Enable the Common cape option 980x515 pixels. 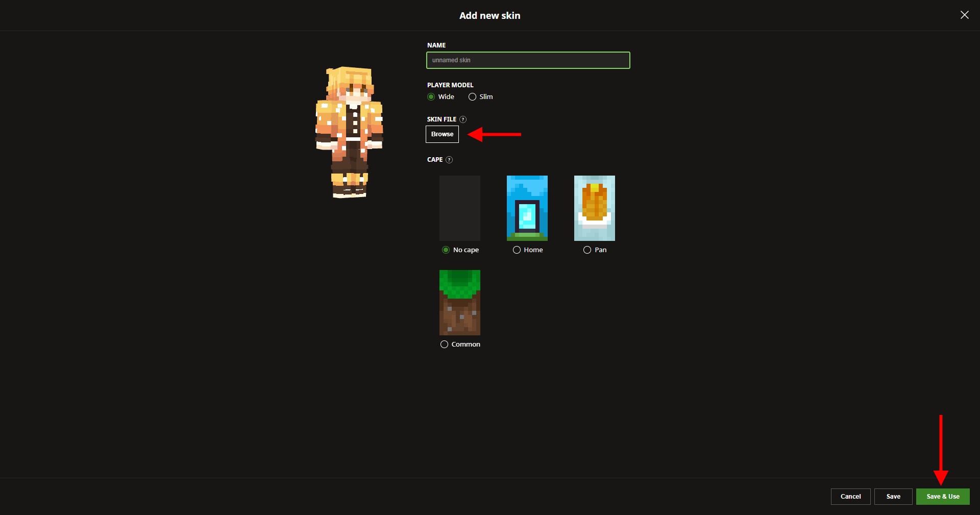(444, 344)
